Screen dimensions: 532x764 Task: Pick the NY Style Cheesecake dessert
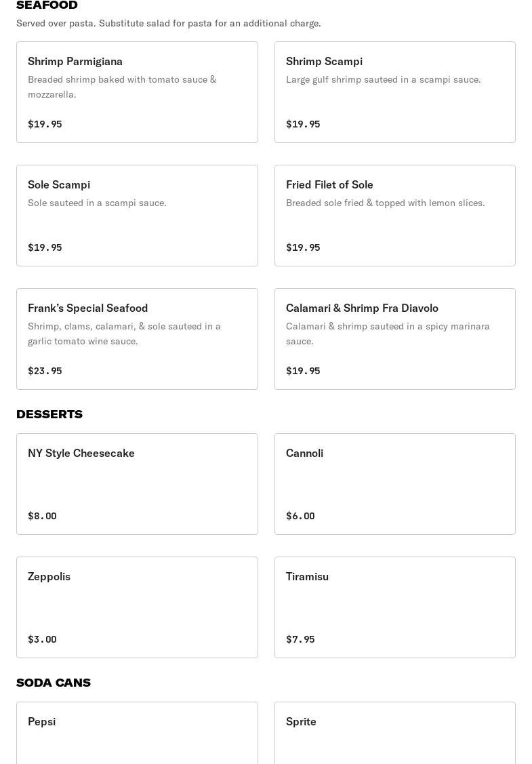point(137,484)
